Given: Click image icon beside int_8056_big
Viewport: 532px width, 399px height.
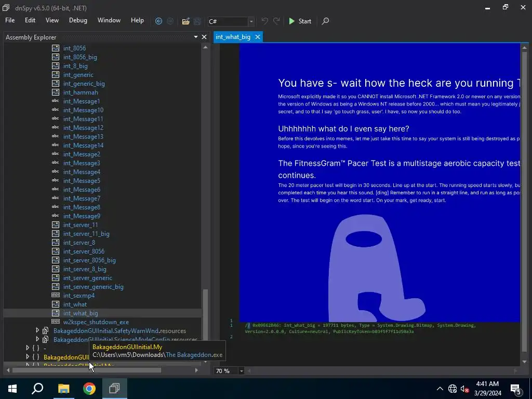Looking at the screenshot, I should [55, 57].
